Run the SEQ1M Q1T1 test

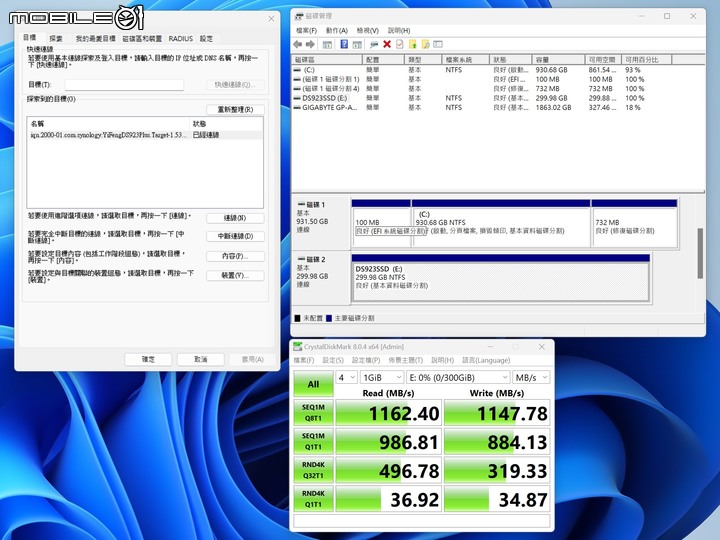pyautogui.click(x=313, y=441)
